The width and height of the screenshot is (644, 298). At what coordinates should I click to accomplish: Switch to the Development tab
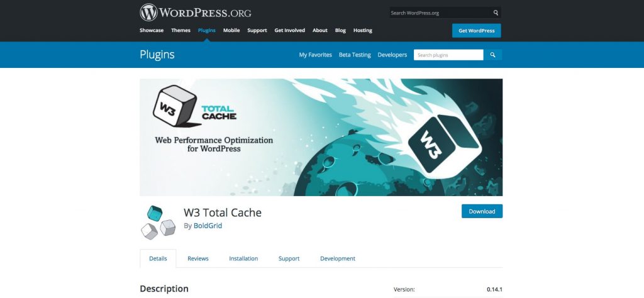point(338,258)
